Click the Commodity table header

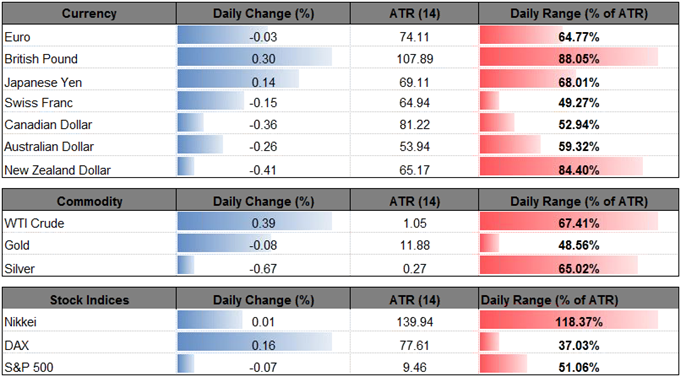[89, 201]
